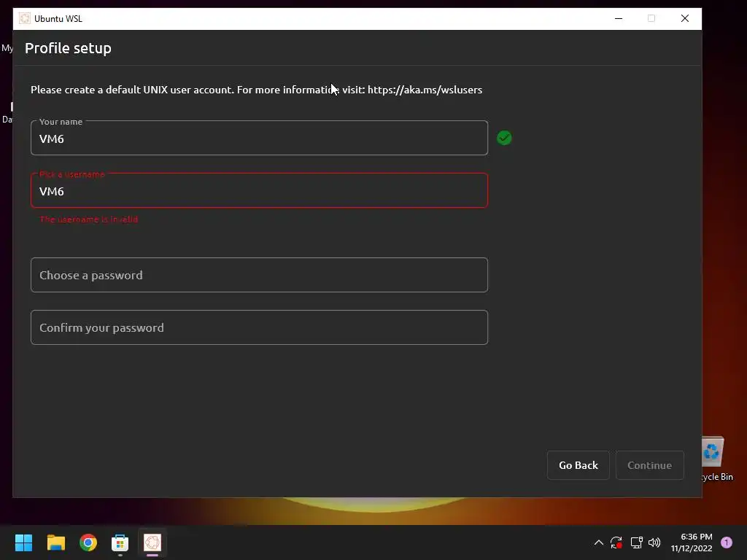Click the update sync tray icon

[x=616, y=542]
